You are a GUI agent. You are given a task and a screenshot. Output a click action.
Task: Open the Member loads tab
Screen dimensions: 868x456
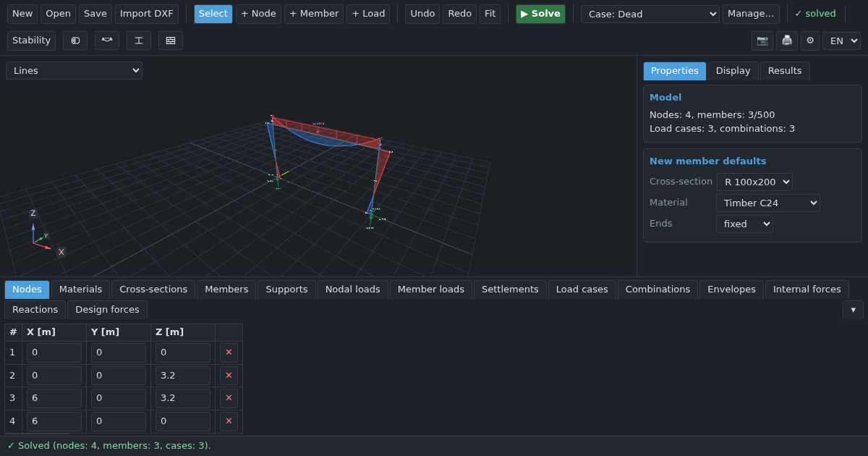[x=431, y=290]
